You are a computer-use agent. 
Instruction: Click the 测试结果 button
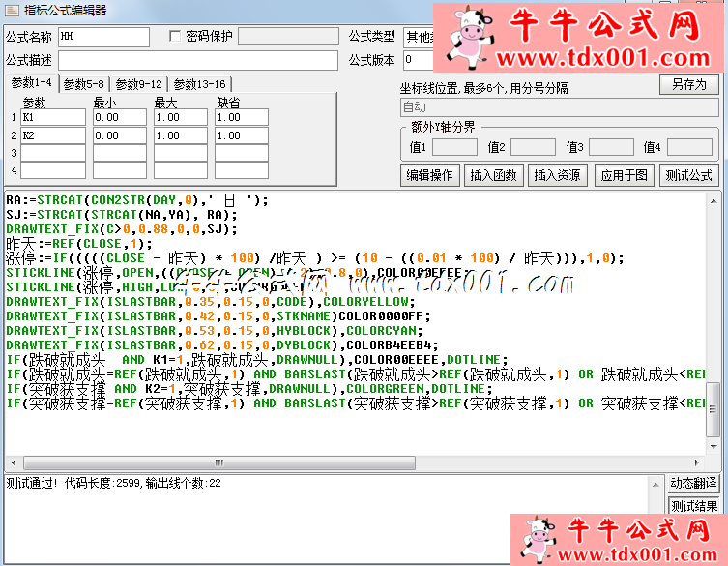click(x=693, y=506)
